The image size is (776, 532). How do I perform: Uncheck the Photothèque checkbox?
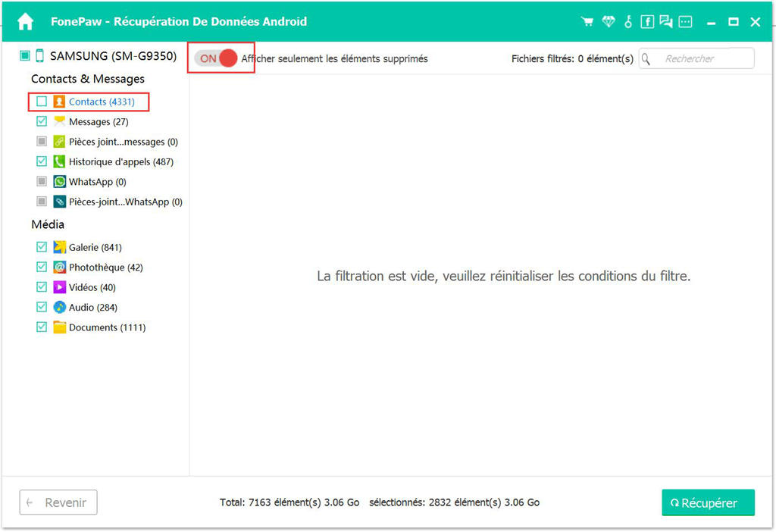point(42,268)
